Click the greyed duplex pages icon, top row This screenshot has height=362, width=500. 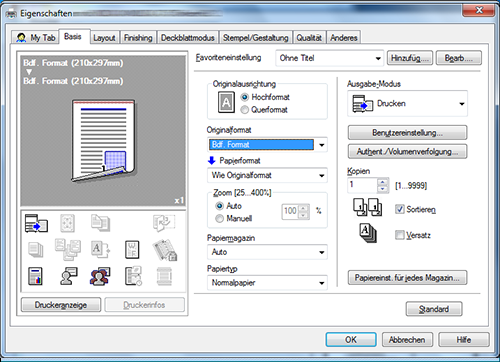coord(100,223)
